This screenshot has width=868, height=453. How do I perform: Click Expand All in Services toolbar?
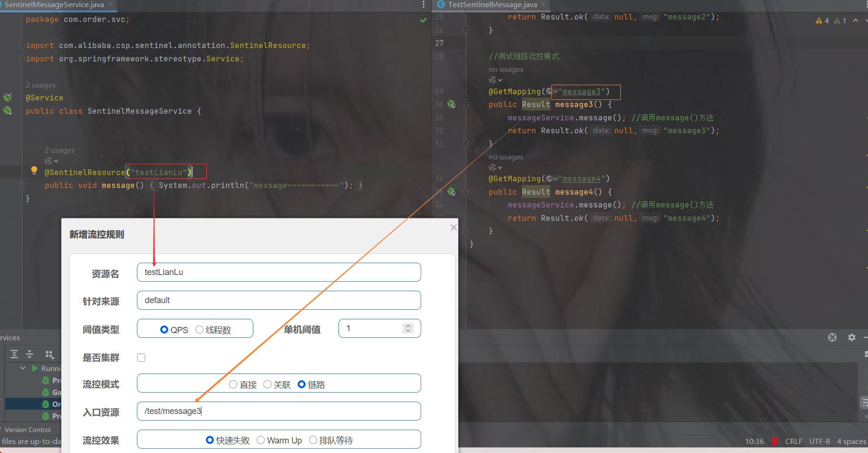tap(14, 354)
